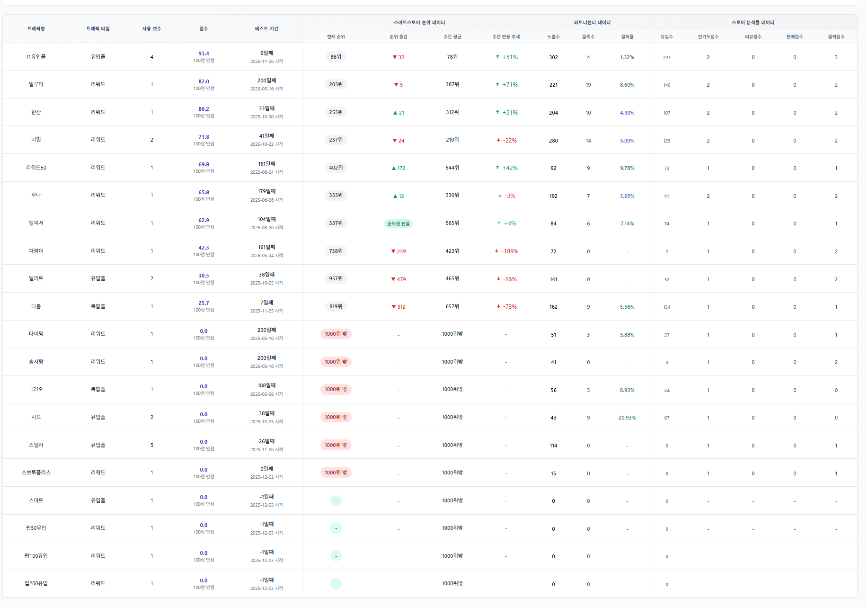Viewport: 868px width, 607px height.
Task: Click the 387위 weekly average value
Action: pyautogui.click(x=452, y=84)
